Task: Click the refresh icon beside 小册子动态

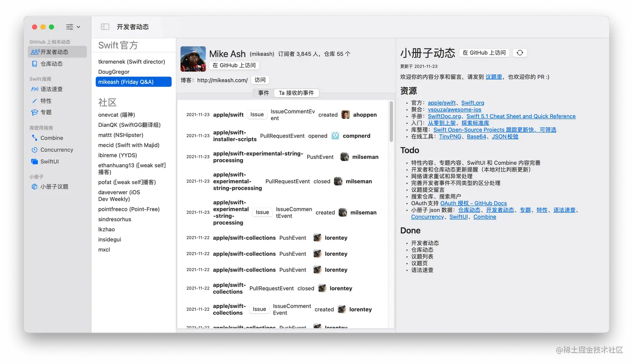Action: (x=520, y=53)
